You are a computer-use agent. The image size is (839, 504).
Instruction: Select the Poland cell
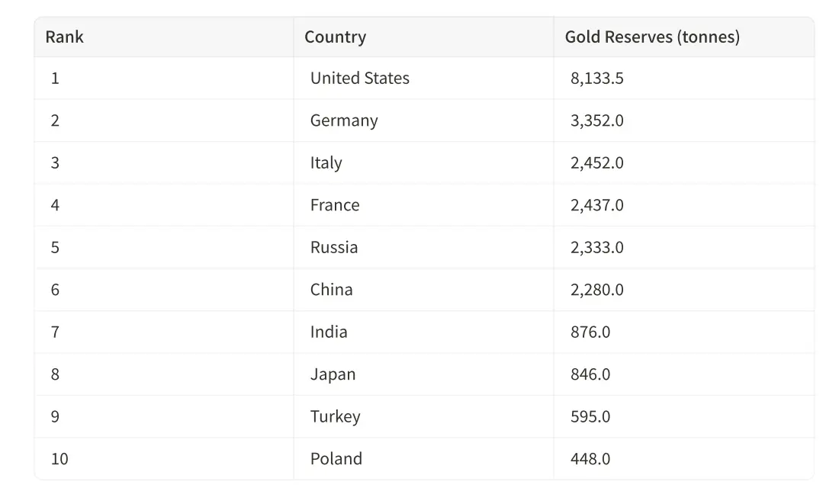tap(336, 459)
